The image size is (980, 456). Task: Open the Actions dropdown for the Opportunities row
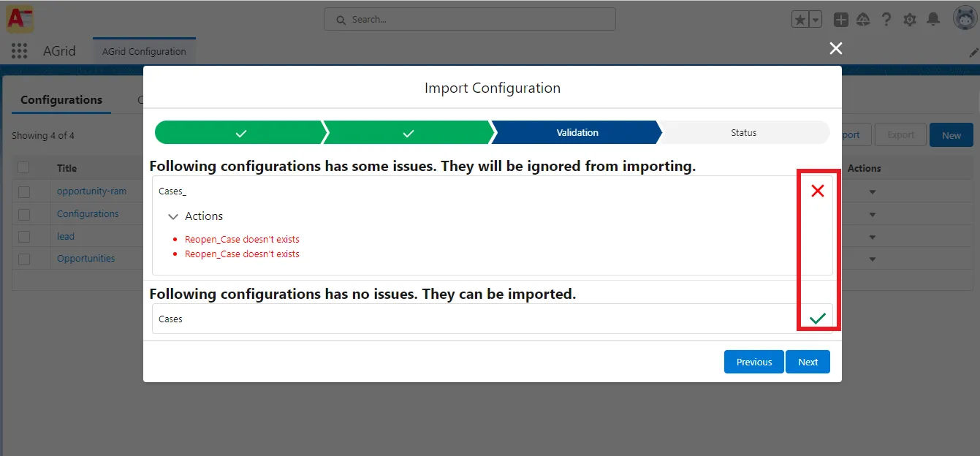[x=872, y=259]
